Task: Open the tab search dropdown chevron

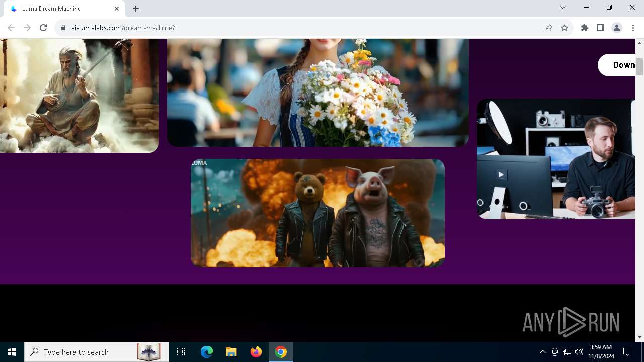Action: coord(563,7)
